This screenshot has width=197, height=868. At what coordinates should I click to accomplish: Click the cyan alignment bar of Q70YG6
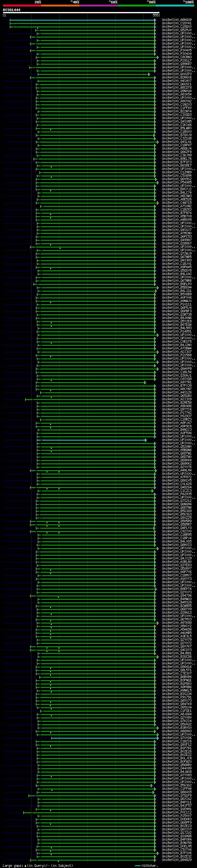point(104,738)
